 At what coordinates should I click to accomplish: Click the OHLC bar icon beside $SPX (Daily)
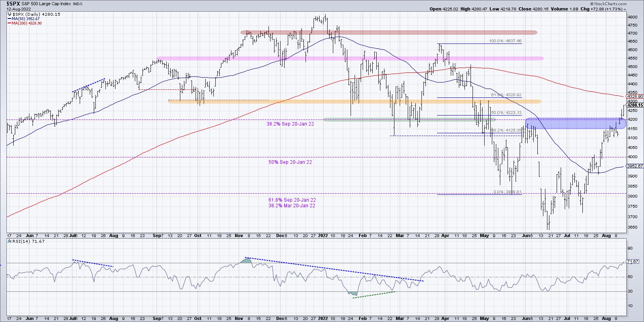[10, 14]
